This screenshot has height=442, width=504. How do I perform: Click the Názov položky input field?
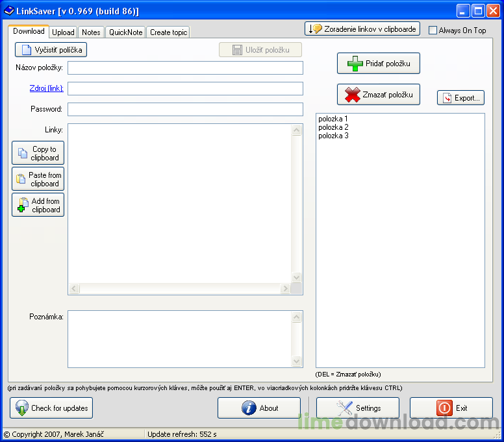[185, 68]
